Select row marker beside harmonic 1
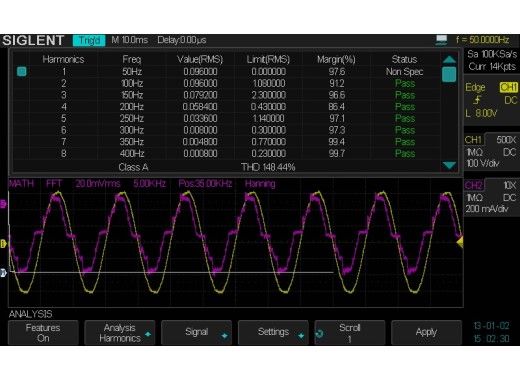 point(22,71)
